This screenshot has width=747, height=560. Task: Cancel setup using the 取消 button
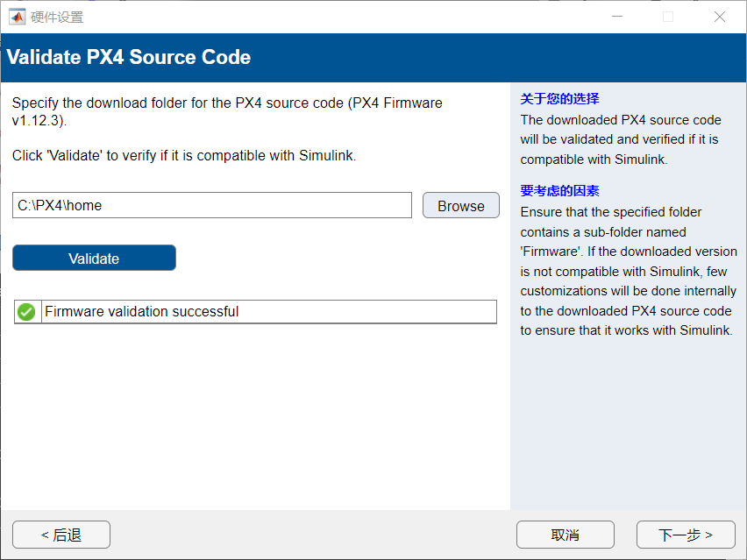(565, 535)
